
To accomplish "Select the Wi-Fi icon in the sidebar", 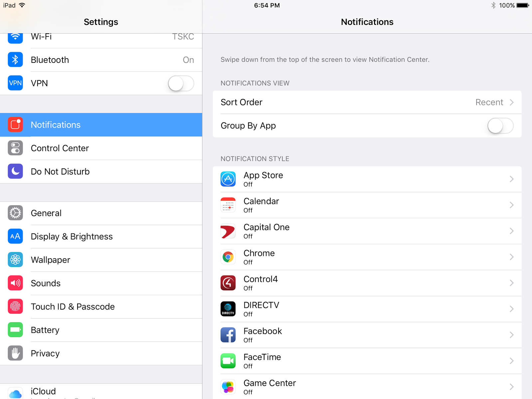I will pos(15,37).
